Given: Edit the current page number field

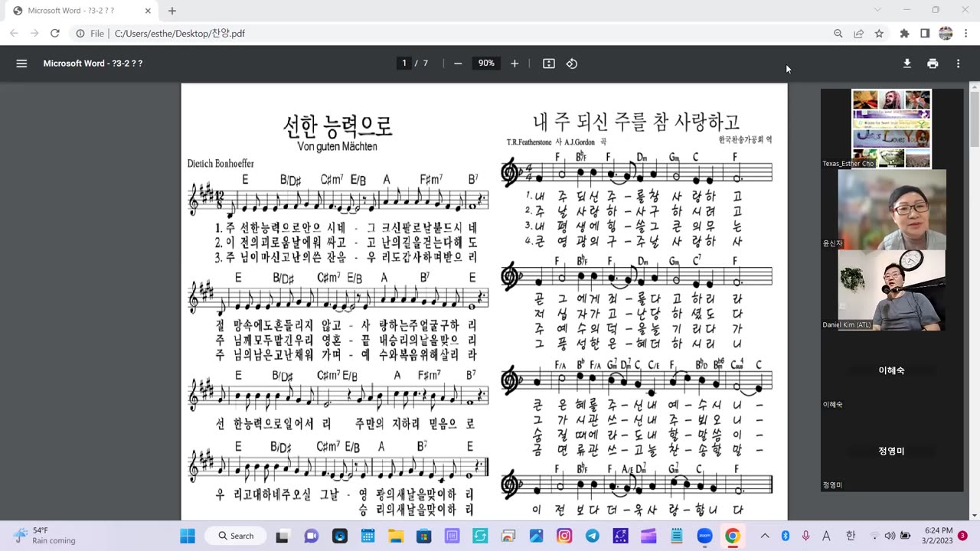Looking at the screenshot, I should point(404,64).
